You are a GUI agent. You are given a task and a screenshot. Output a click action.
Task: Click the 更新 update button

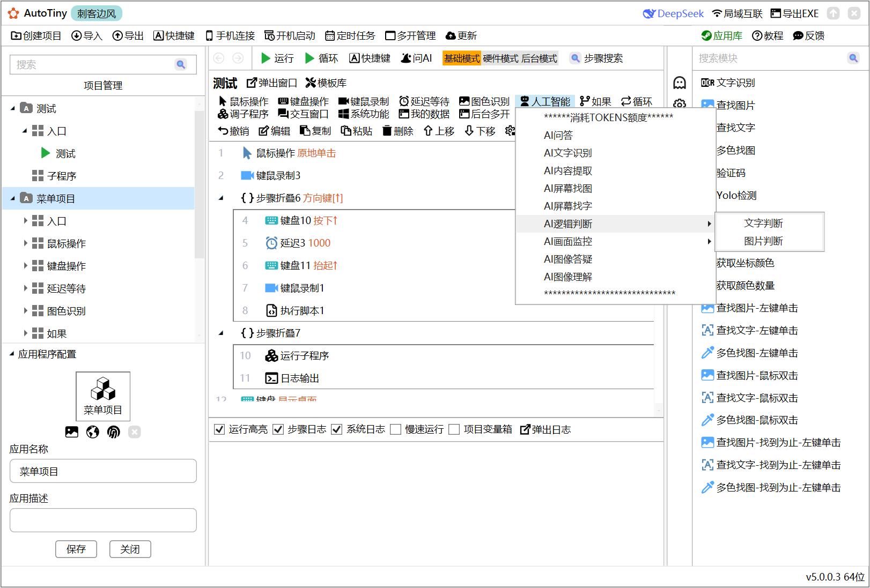[461, 36]
